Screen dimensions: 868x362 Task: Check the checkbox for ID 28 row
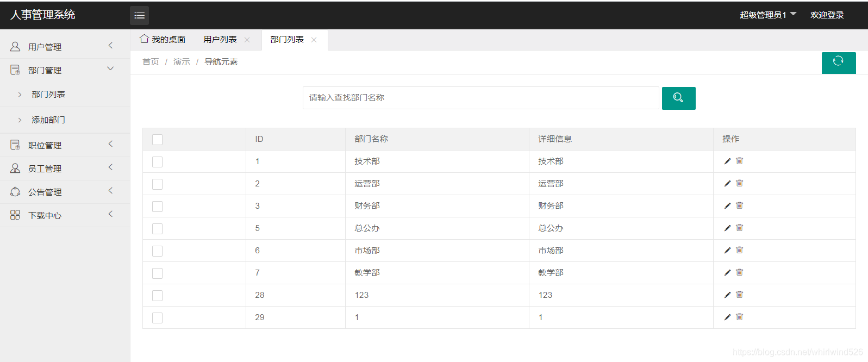point(158,296)
